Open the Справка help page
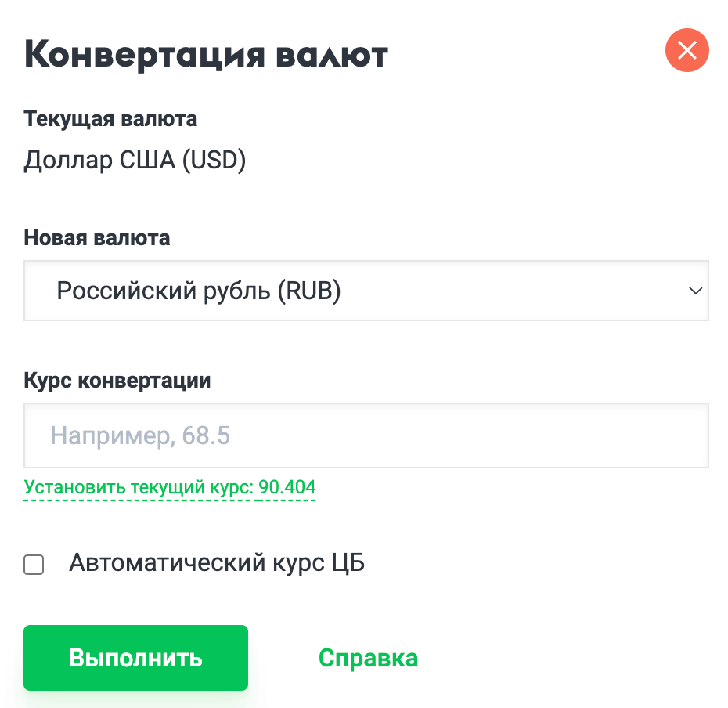728x708 pixels. point(368,657)
